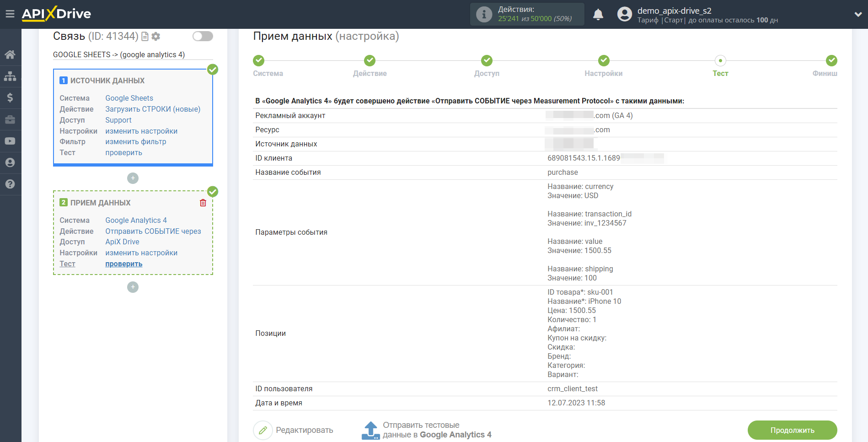The height and width of the screenshot is (442, 868).
Task: Click the ID товара*: sku-001 text
Action: [580, 292]
